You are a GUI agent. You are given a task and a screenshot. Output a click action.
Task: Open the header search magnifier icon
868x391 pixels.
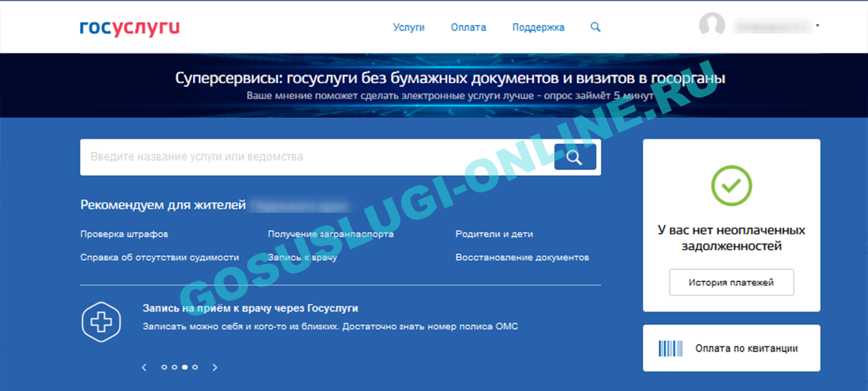[x=596, y=27]
